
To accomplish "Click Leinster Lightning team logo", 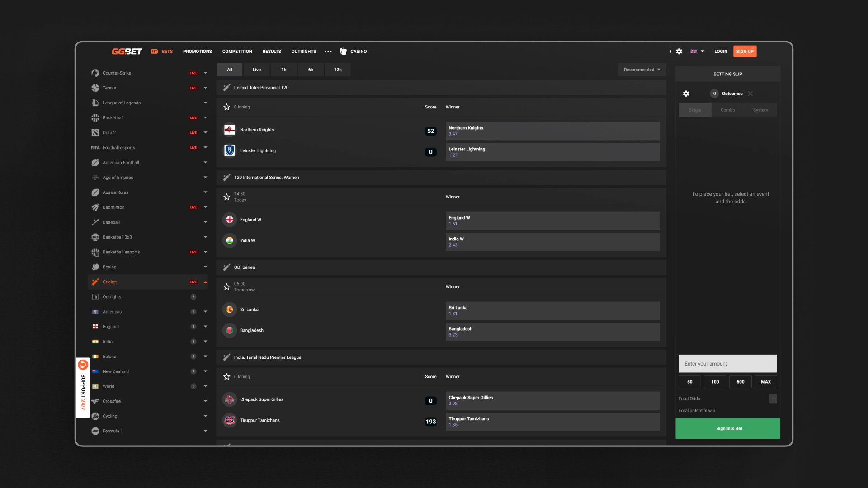I will coord(230,150).
